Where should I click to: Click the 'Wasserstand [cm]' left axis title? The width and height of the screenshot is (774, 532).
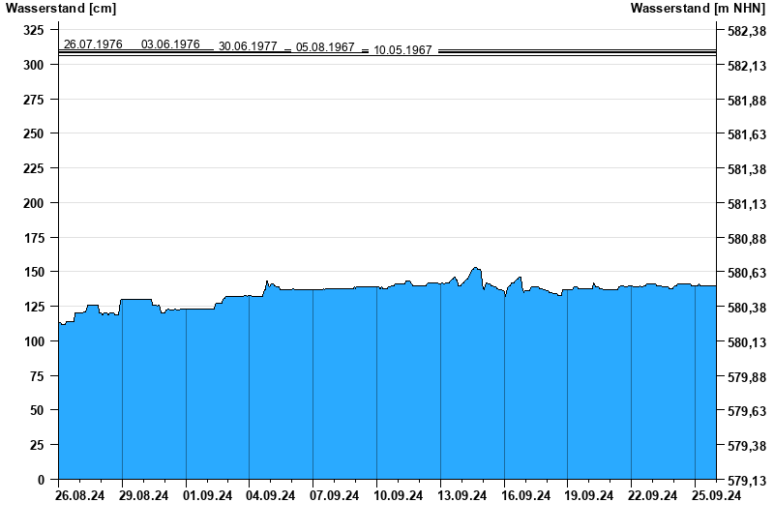(x=61, y=9)
